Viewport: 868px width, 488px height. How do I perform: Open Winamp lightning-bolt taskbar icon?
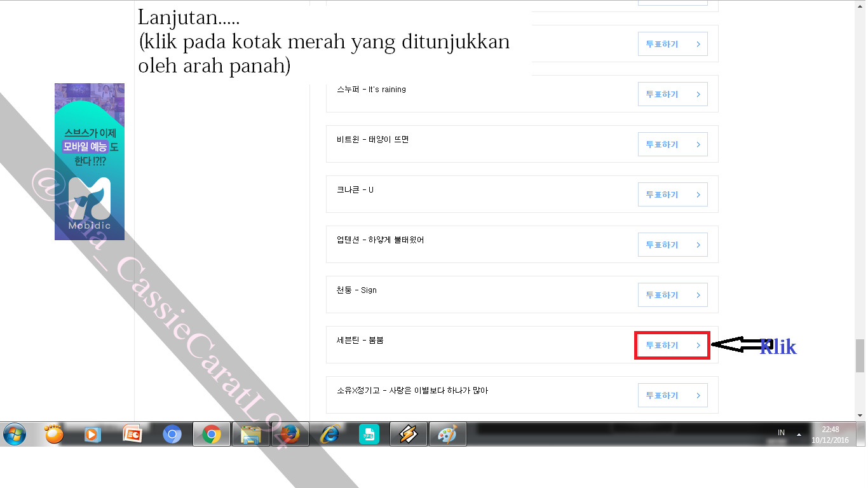click(x=408, y=434)
